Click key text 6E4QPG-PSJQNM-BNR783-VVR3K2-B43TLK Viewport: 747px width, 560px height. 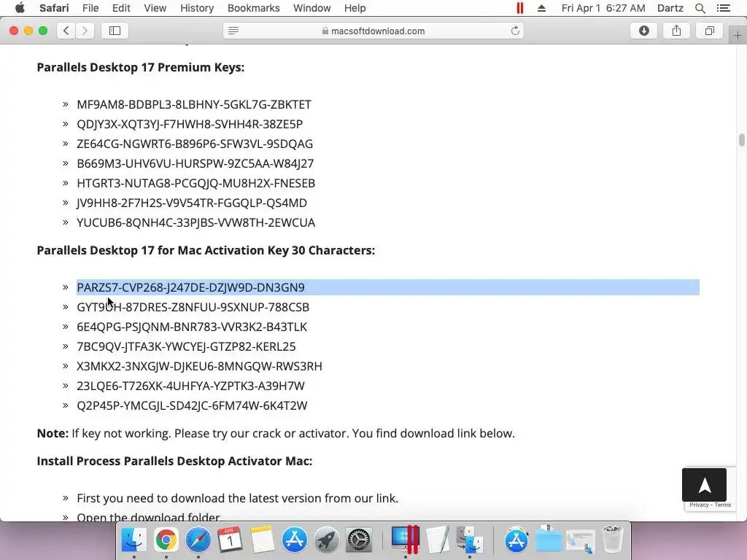tap(192, 327)
